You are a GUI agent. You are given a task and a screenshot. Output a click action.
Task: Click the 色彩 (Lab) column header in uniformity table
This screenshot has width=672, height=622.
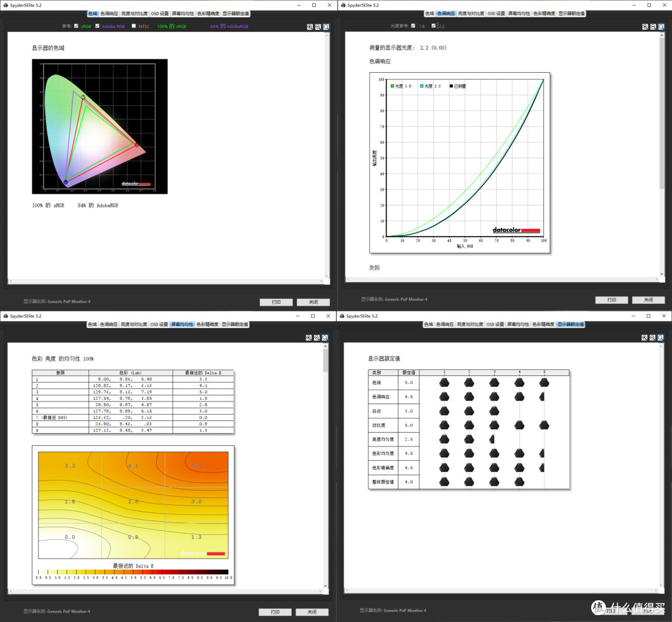(x=130, y=373)
